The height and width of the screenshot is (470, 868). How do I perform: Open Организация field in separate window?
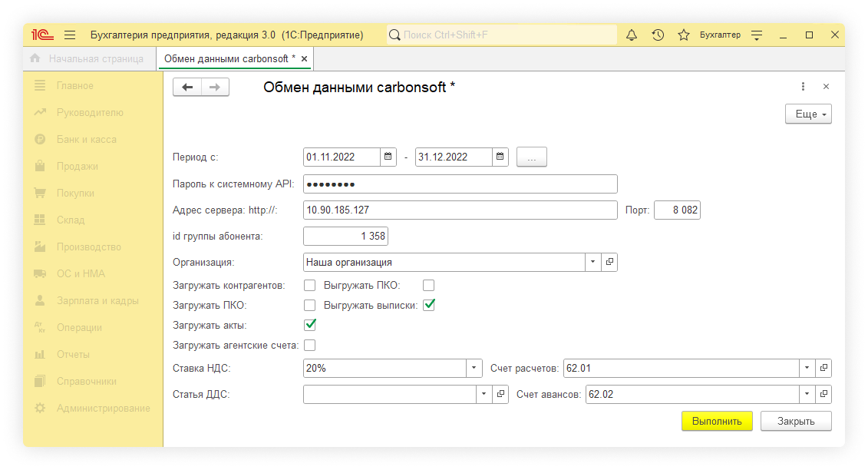click(x=609, y=263)
